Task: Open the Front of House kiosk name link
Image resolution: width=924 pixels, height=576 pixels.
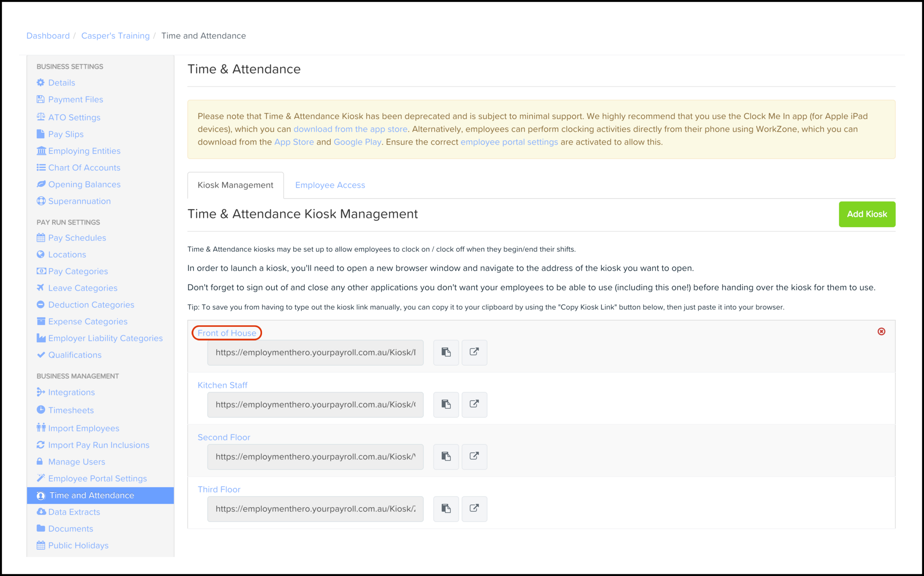Action: coord(227,333)
